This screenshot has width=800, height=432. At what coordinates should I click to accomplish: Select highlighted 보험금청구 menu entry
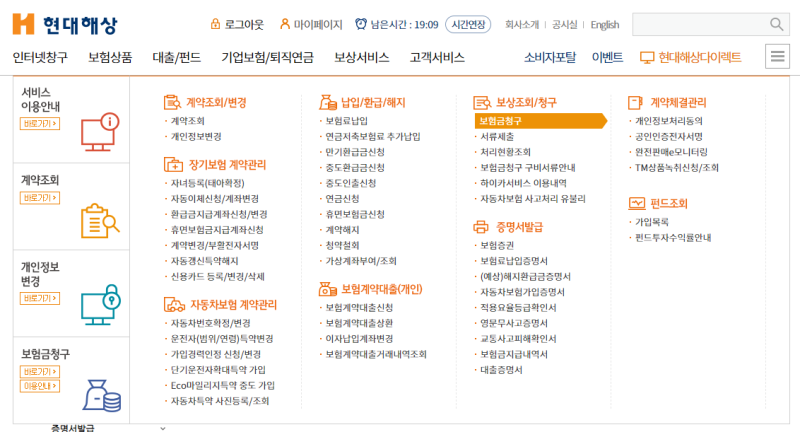tap(540, 121)
